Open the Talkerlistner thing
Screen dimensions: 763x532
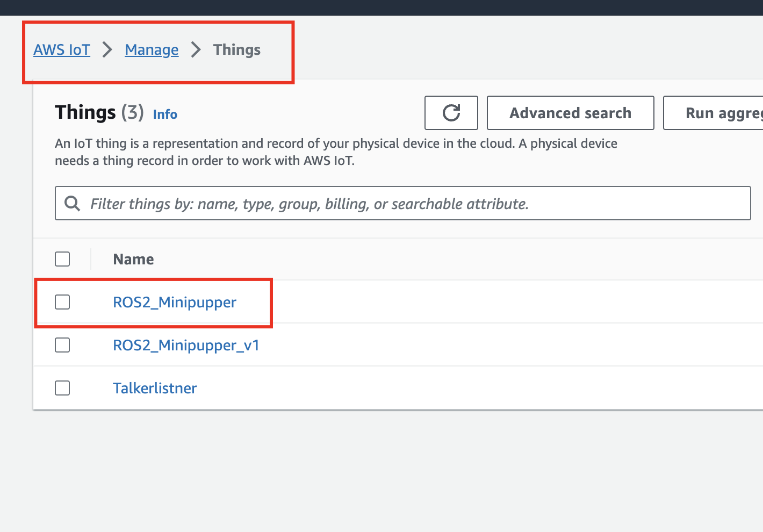tap(155, 389)
